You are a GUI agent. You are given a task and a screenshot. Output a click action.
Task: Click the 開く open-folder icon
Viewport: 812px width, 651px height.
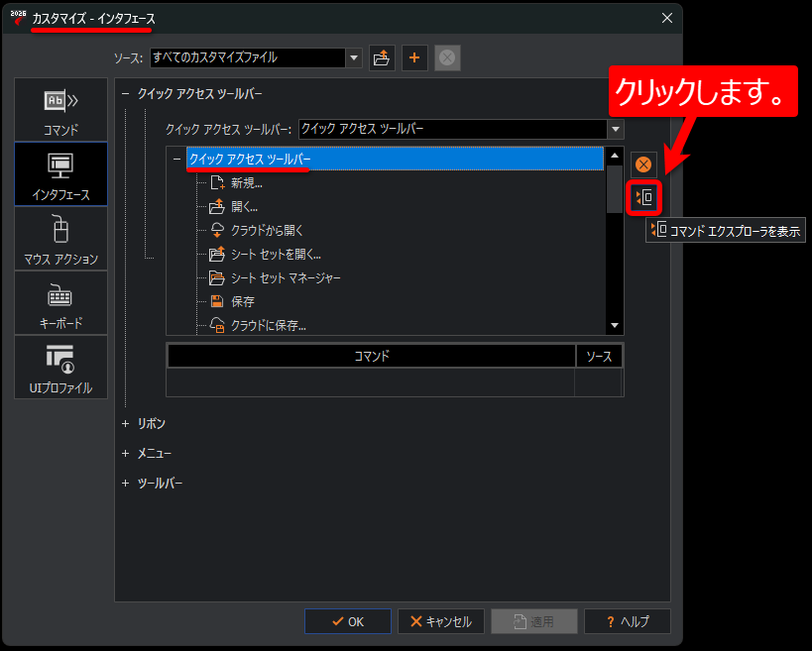point(217,206)
